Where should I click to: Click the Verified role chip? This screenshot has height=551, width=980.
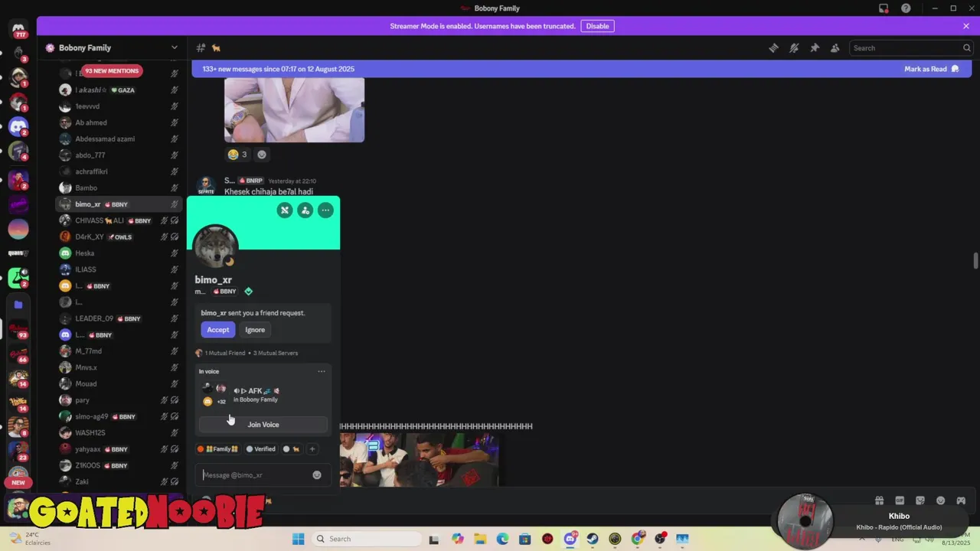point(260,449)
